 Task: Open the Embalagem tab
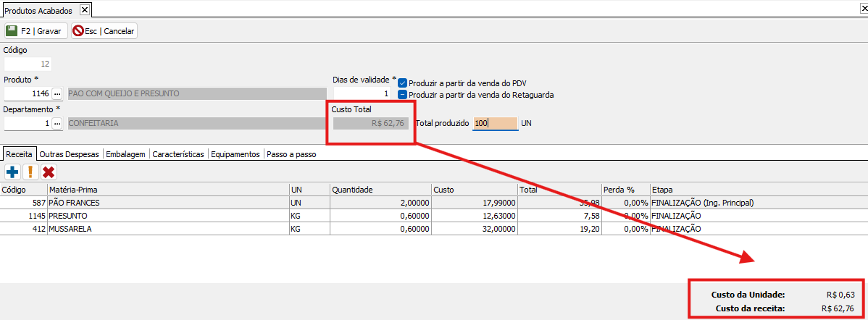(127, 154)
